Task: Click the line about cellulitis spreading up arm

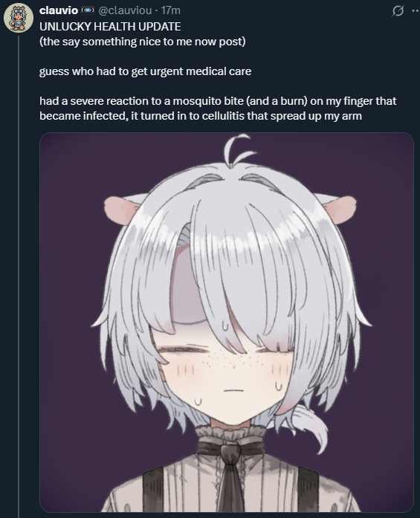Action: pyautogui.click(x=201, y=116)
